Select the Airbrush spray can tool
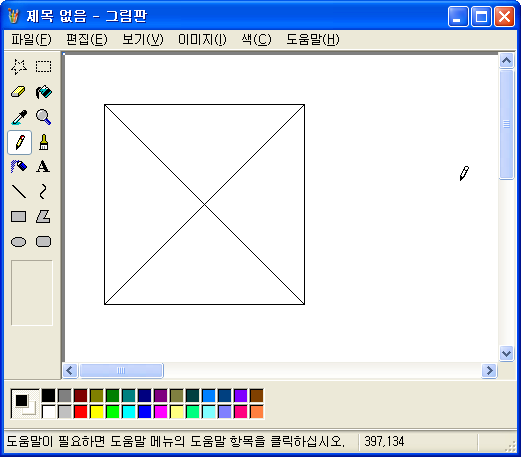Viewport: 521px width, 457px height. pyautogui.click(x=19, y=167)
